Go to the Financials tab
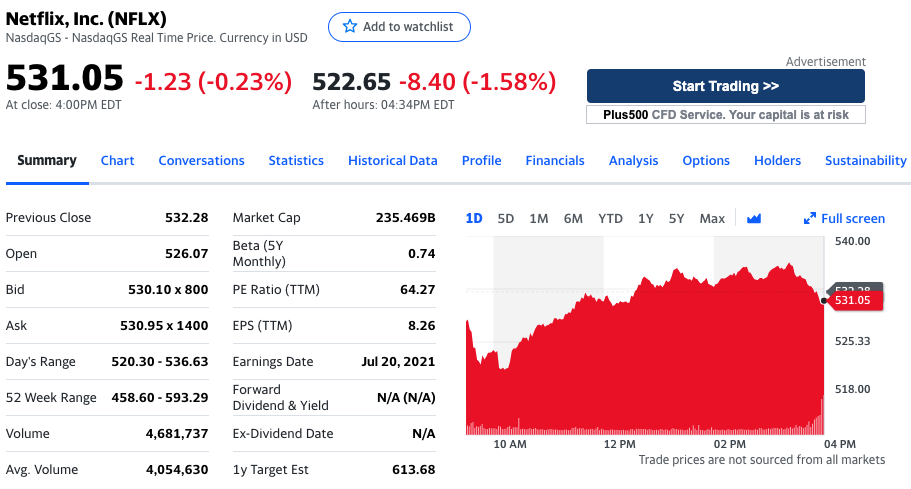Image resolution: width=911 pixels, height=489 pixels. [x=555, y=160]
